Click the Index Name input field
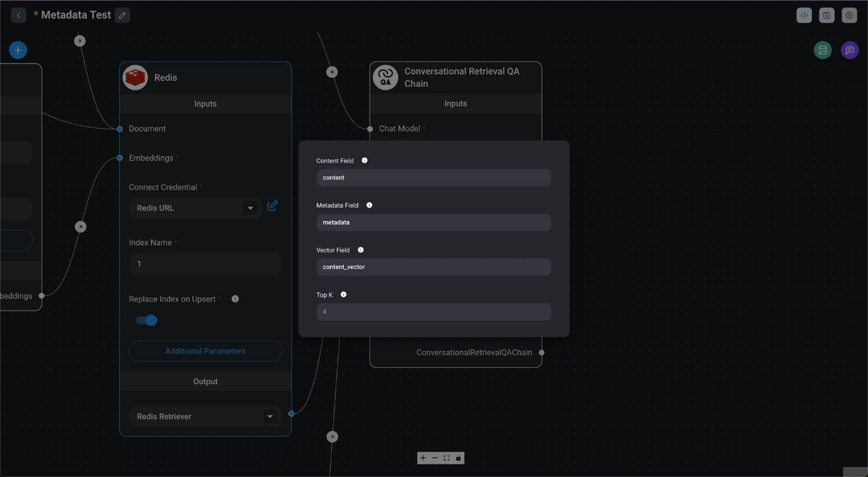 pos(205,264)
